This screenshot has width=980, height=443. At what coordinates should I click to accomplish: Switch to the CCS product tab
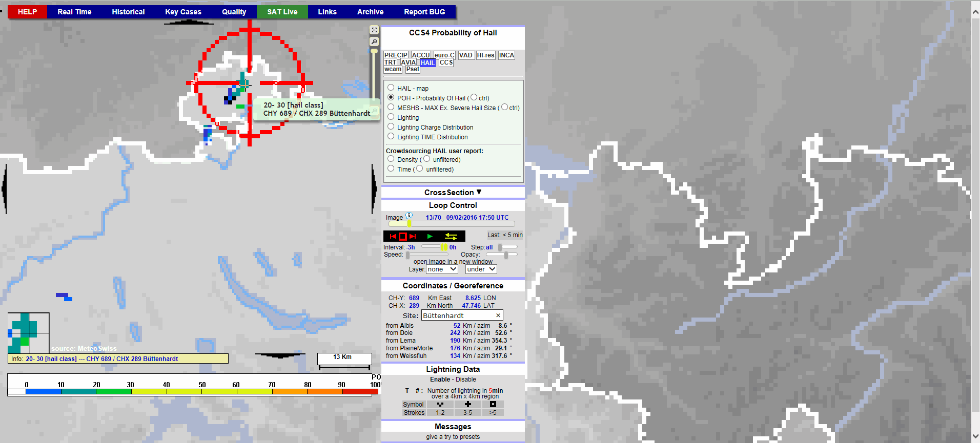[x=446, y=62]
